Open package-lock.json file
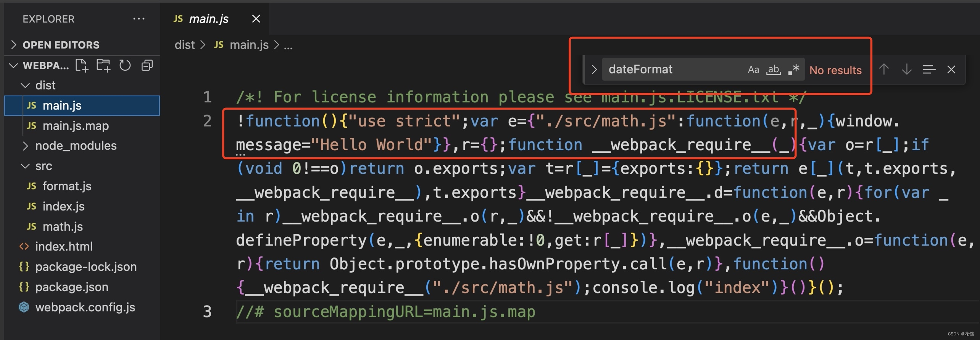The width and height of the screenshot is (980, 340). (x=82, y=267)
